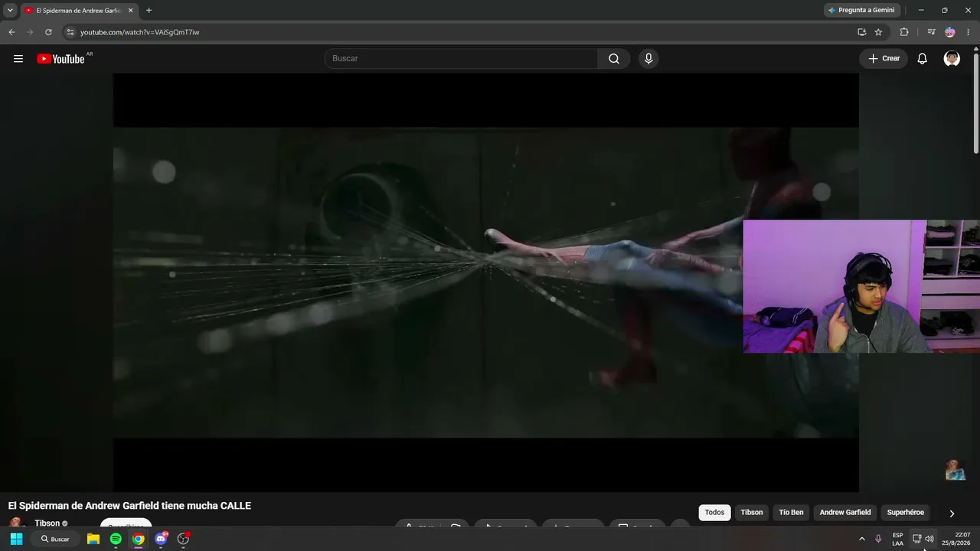
Task: Bookmark this page with the star
Action: tap(878, 32)
